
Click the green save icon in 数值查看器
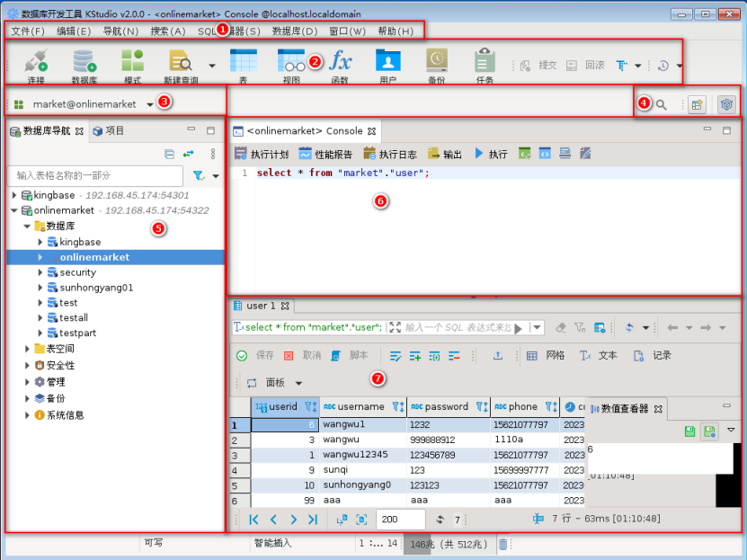coord(689,431)
